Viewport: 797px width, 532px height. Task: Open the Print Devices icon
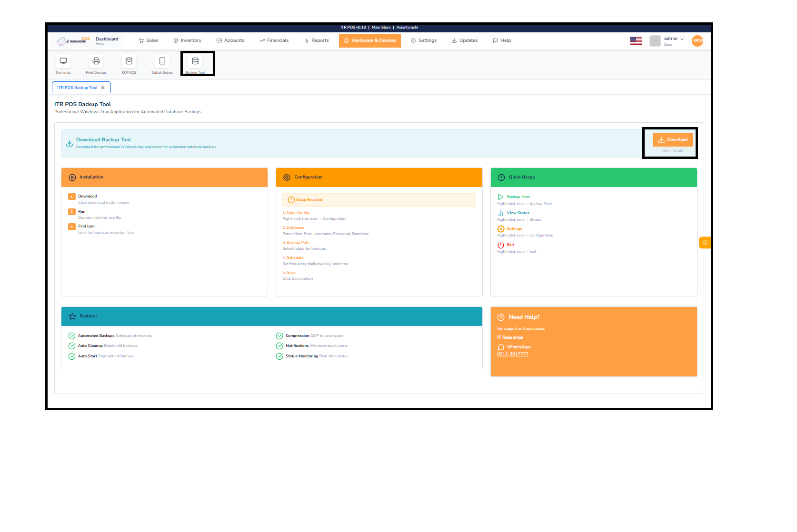pyautogui.click(x=96, y=61)
